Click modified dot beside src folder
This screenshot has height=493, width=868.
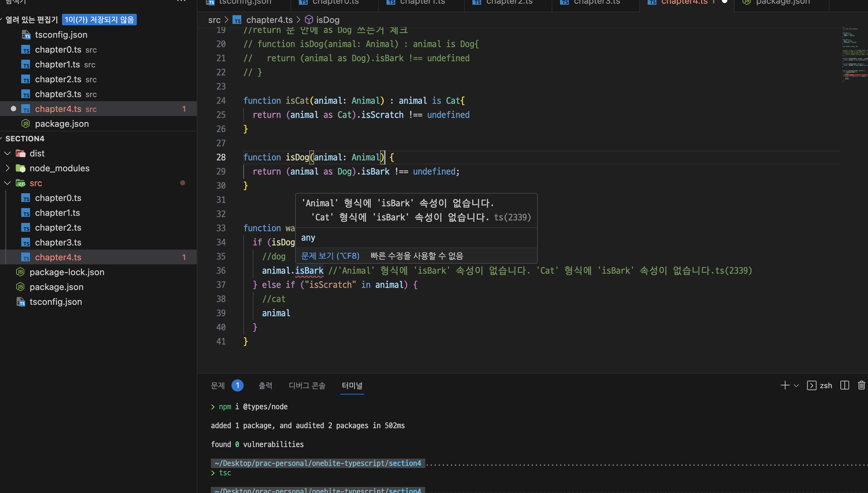click(x=183, y=183)
